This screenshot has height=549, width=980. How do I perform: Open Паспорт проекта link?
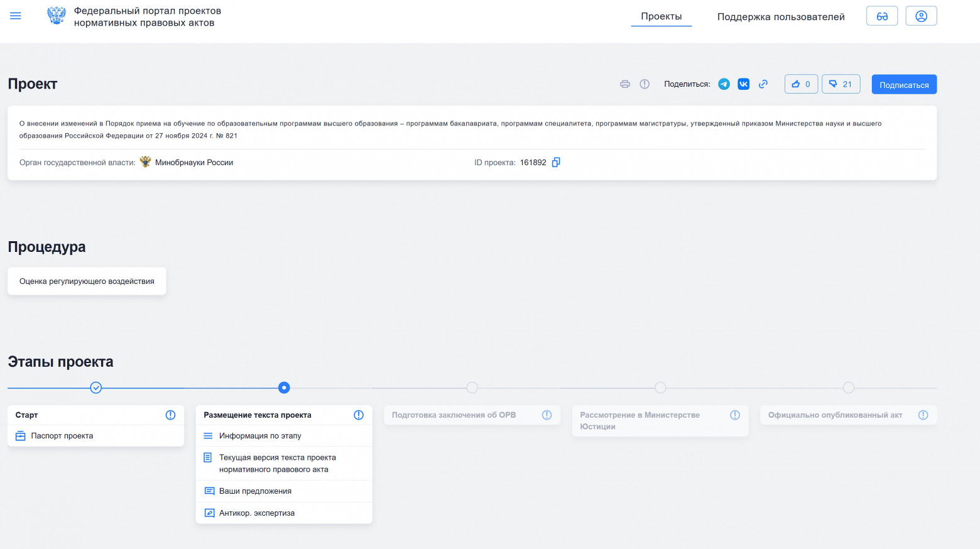[62, 436]
